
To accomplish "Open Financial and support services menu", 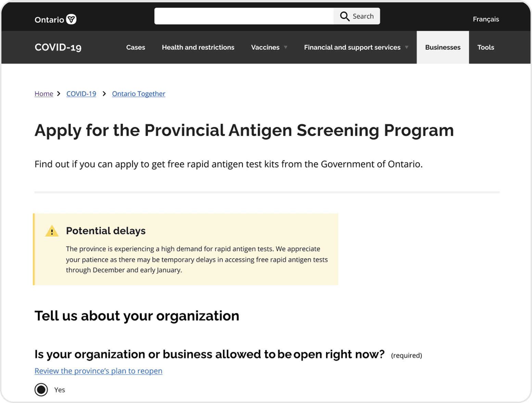I will pyautogui.click(x=352, y=47).
